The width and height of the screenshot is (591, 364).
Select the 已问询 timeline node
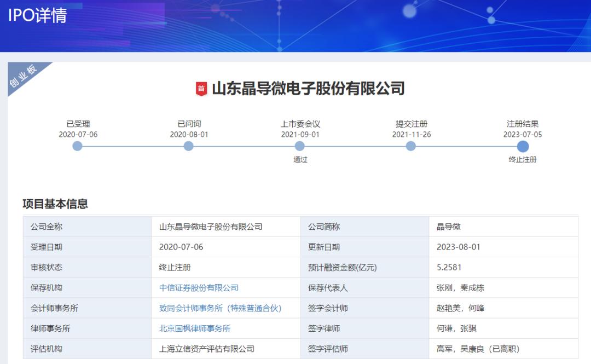pos(189,146)
